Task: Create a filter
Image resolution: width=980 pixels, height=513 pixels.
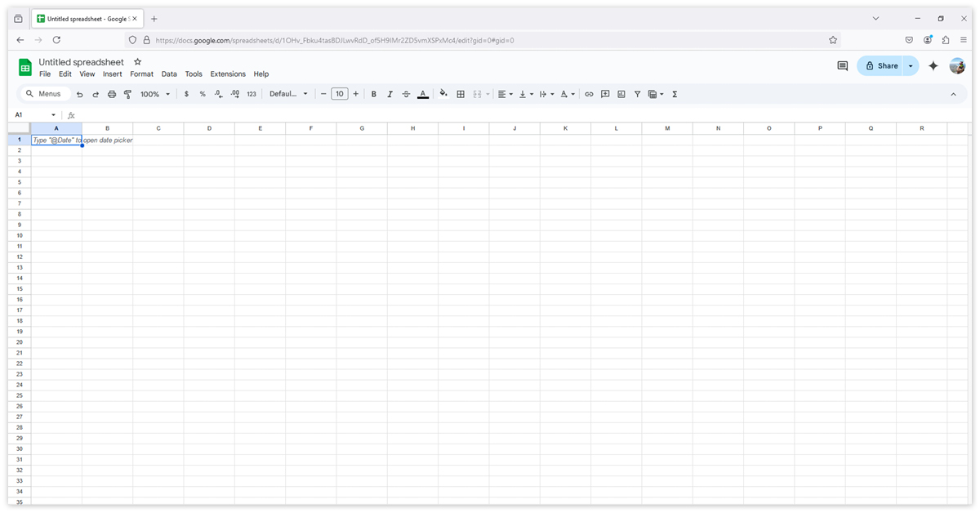Action: point(638,94)
